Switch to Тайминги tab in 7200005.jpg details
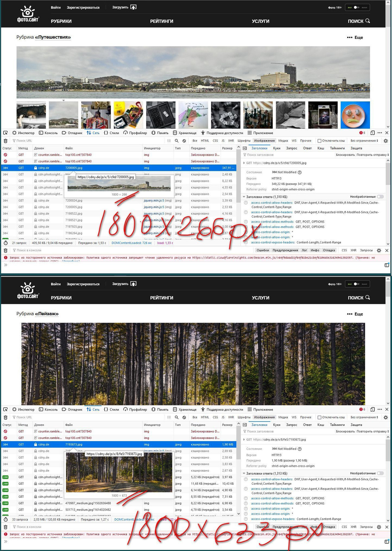This screenshot has width=392, height=551. 337,148
